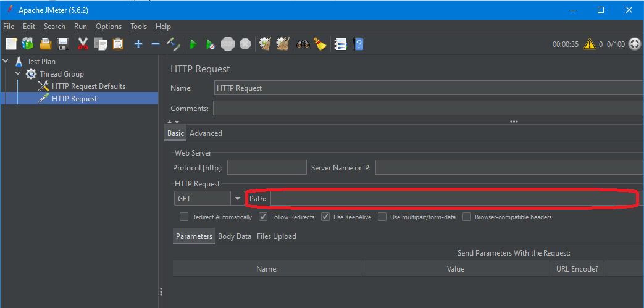Viewport: 644px width, 308px height.
Task: Switch to the Advanced tab
Action: click(x=206, y=133)
